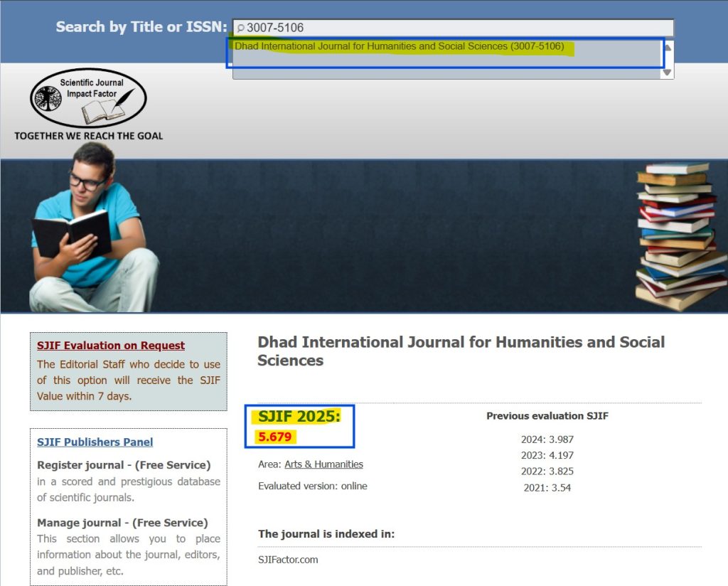Click the 2023: 4.197 previous evaluation entry
Screen dimensions: 728x586
[547, 456]
